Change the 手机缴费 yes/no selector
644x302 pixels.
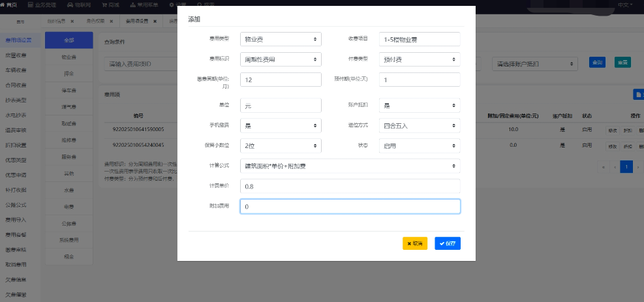point(281,125)
